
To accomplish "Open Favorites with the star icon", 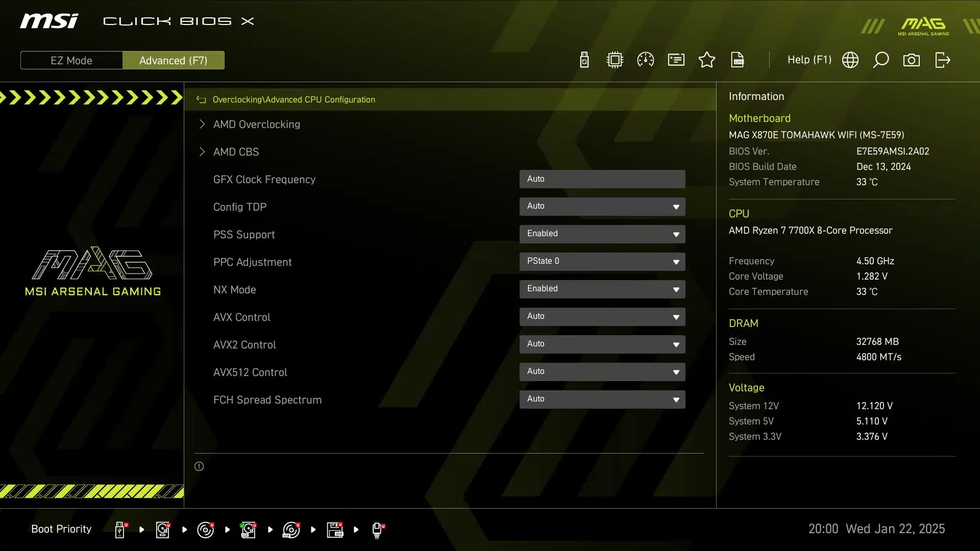I will [707, 60].
